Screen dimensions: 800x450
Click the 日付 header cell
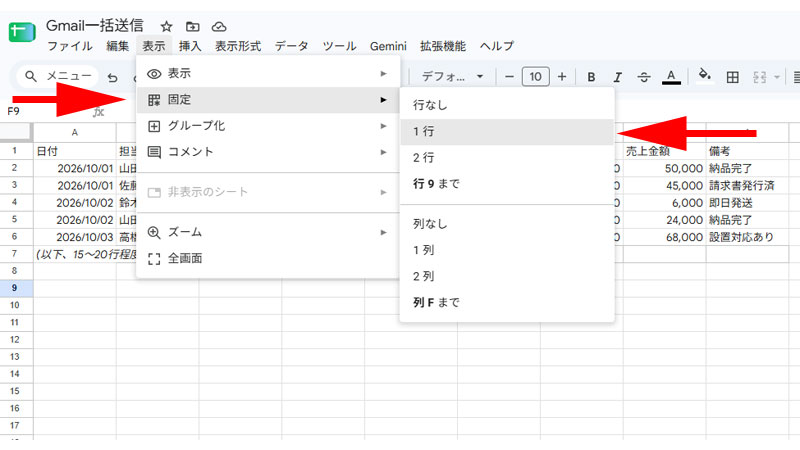[74, 151]
